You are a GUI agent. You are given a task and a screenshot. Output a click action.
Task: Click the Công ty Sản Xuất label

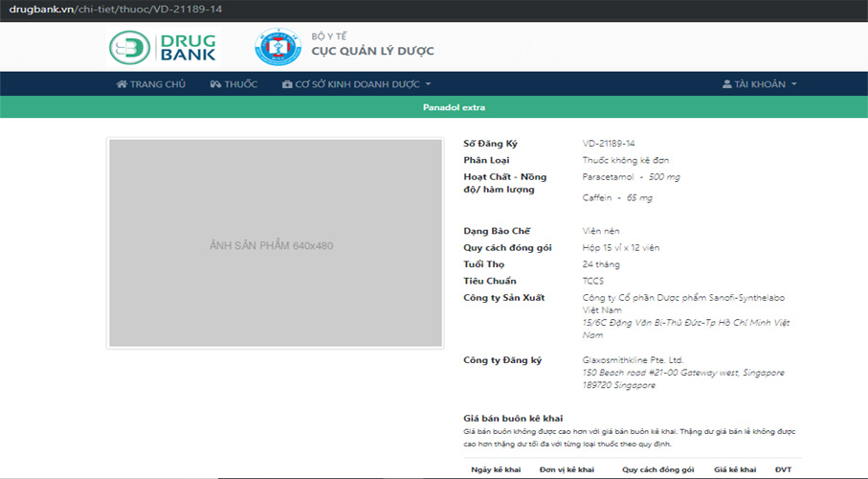click(x=504, y=298)
